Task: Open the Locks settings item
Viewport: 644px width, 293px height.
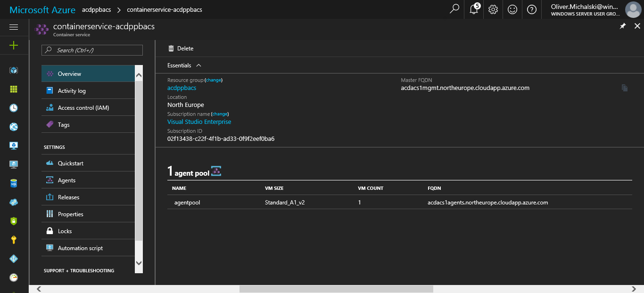Action: (88, 231)
